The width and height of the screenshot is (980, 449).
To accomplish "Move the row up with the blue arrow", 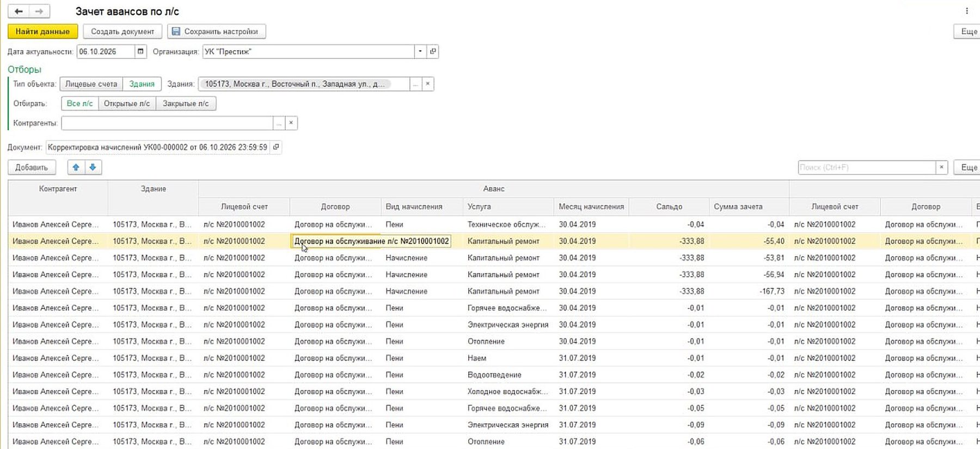I will tap(76, 167).
